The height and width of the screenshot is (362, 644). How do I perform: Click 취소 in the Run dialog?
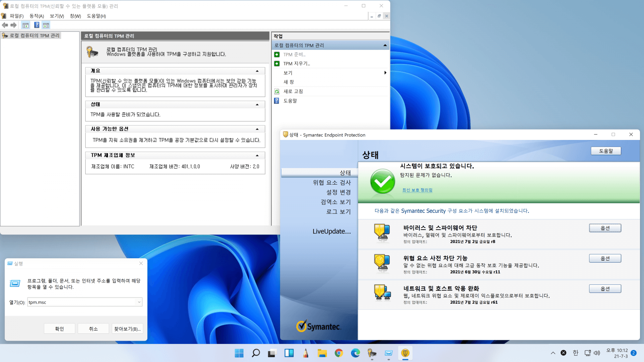pos(93,329)
